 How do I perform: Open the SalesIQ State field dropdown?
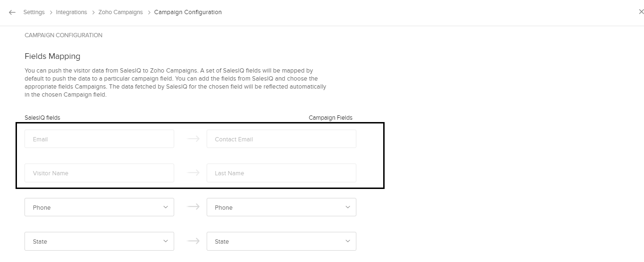tap(99, 241)
